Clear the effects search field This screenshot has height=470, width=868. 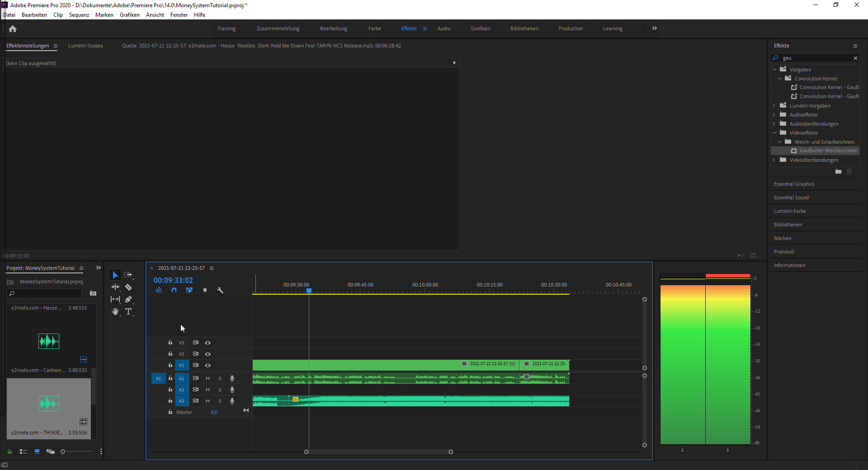point(855,58)
